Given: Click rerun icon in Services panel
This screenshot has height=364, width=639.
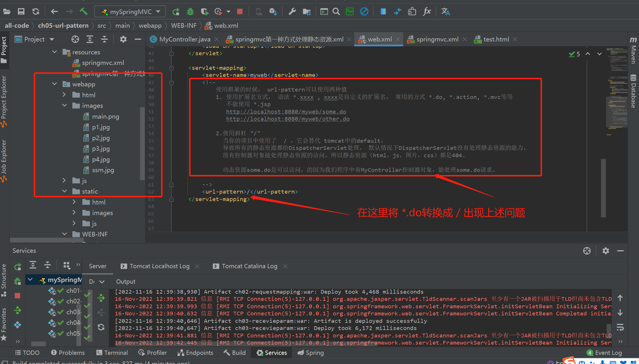Looking at the screenshot, I should 18,267.
